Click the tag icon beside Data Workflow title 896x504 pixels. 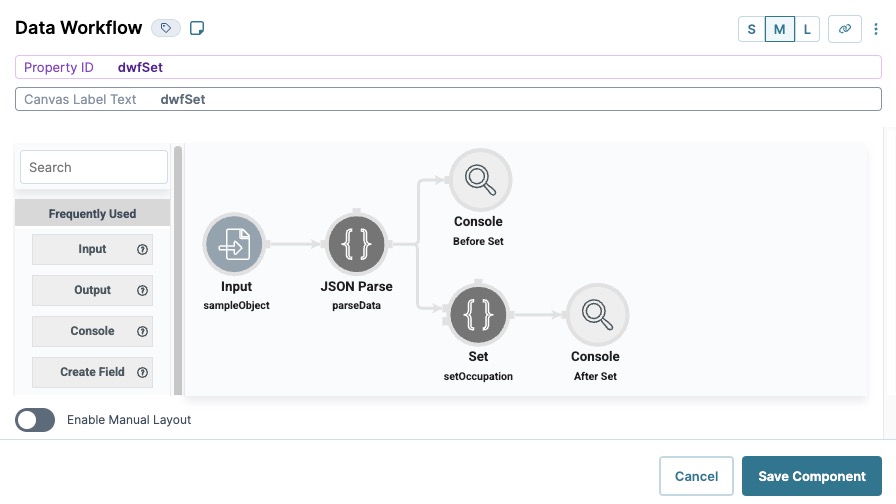(166, 28)
